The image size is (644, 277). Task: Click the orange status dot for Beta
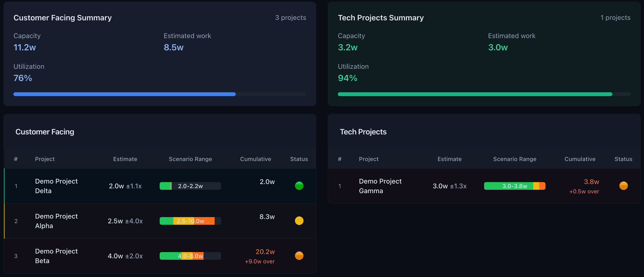(x=299, y=256)
